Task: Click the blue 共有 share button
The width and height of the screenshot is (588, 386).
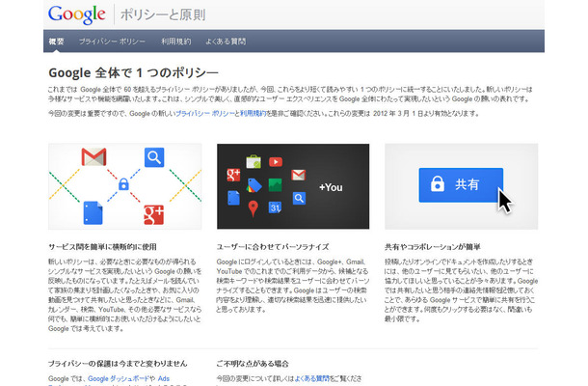Action: click(461, 185)
